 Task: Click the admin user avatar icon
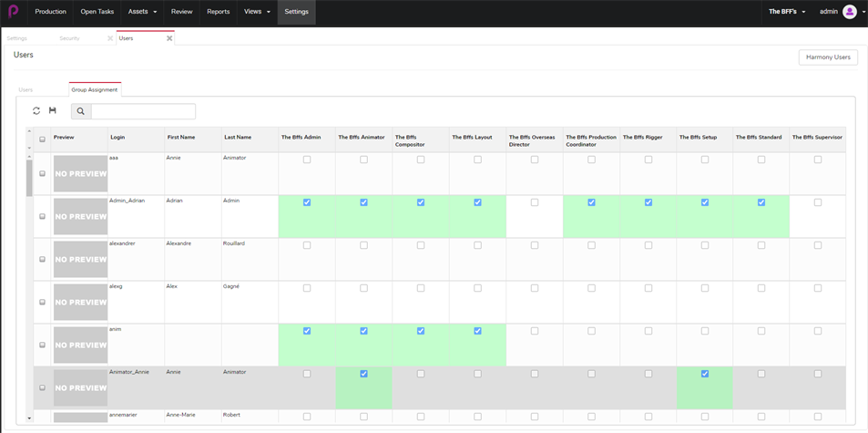pyautogui.click(x=849, y=12)
